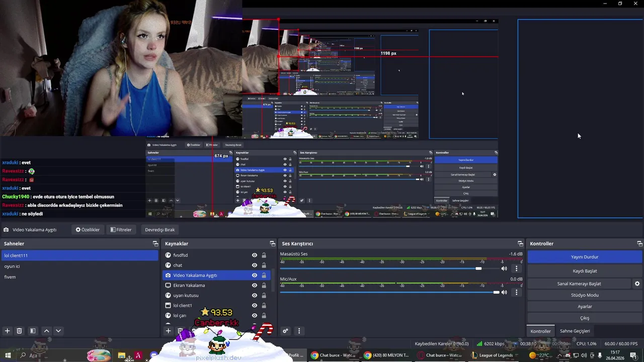This screenshot has width=644, height=362.
Task: Remove selected scene with trash icon
Action: tap(19, 331)
